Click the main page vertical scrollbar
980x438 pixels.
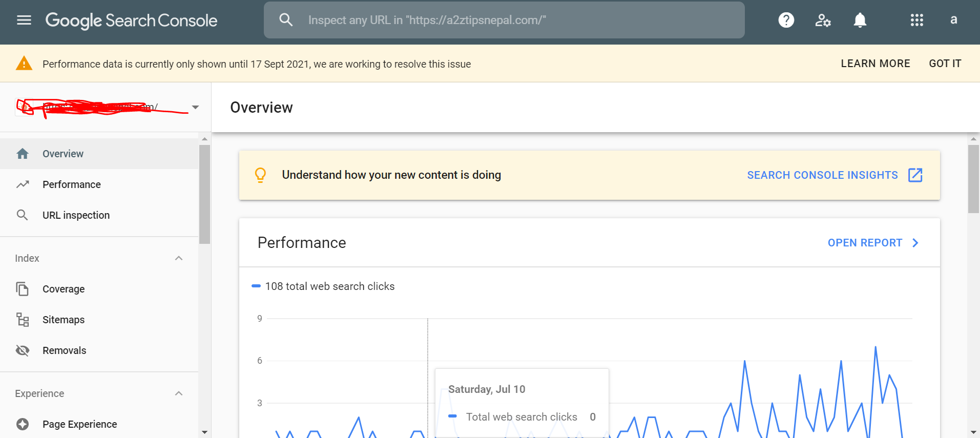pyautogui.click(x=973, y=178)
